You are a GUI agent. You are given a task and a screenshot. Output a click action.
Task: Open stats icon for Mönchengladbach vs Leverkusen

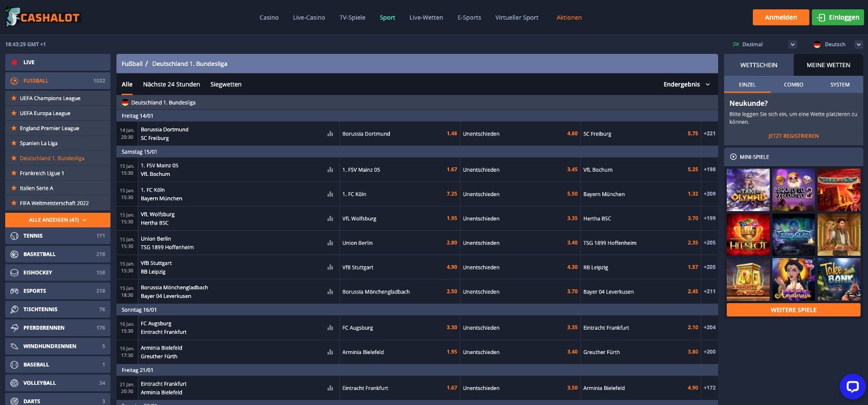point(330,292)
